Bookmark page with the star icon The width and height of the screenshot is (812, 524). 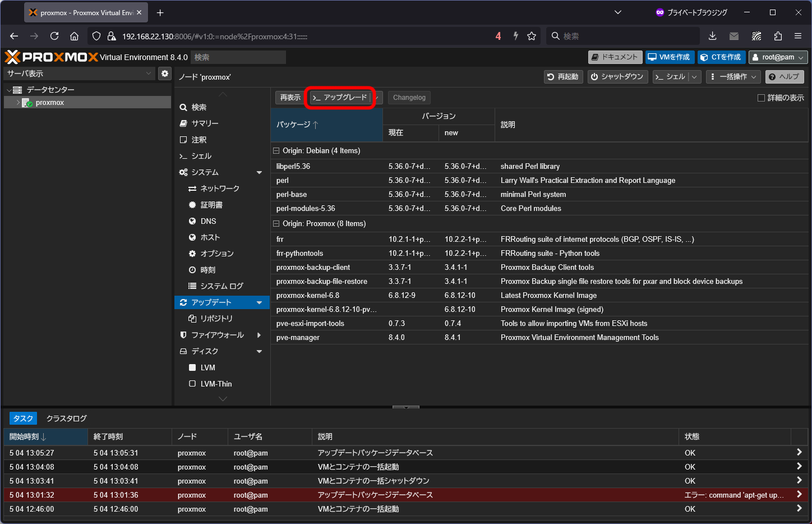(x=532, y=36)
